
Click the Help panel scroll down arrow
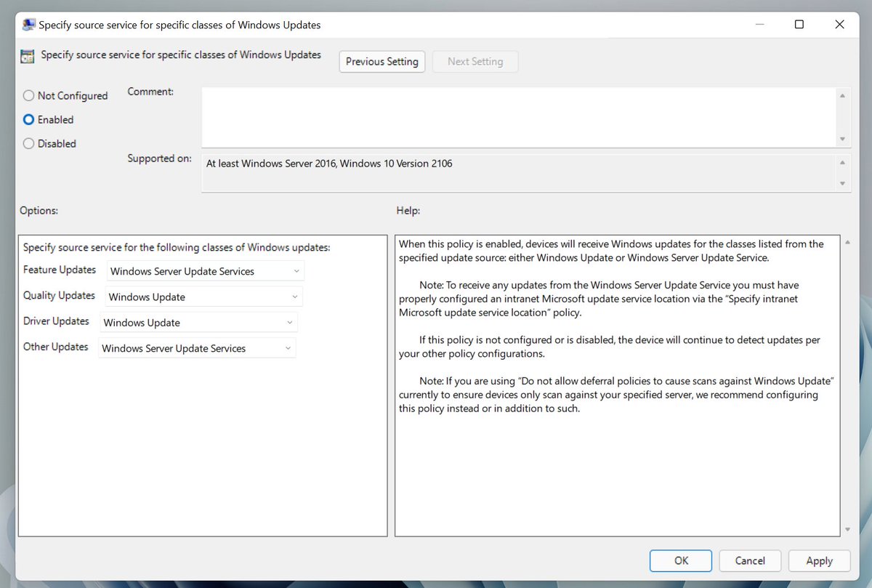[x=847, y=530]
